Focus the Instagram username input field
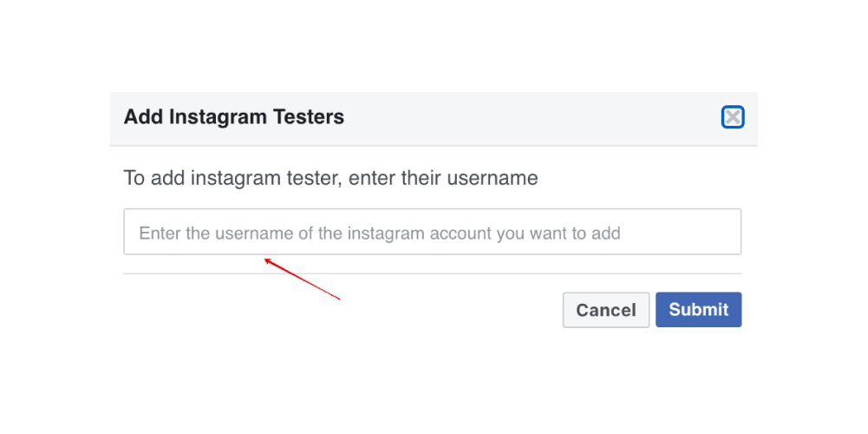This screenshot has width=868, height=434. click(x=432, y=232)
